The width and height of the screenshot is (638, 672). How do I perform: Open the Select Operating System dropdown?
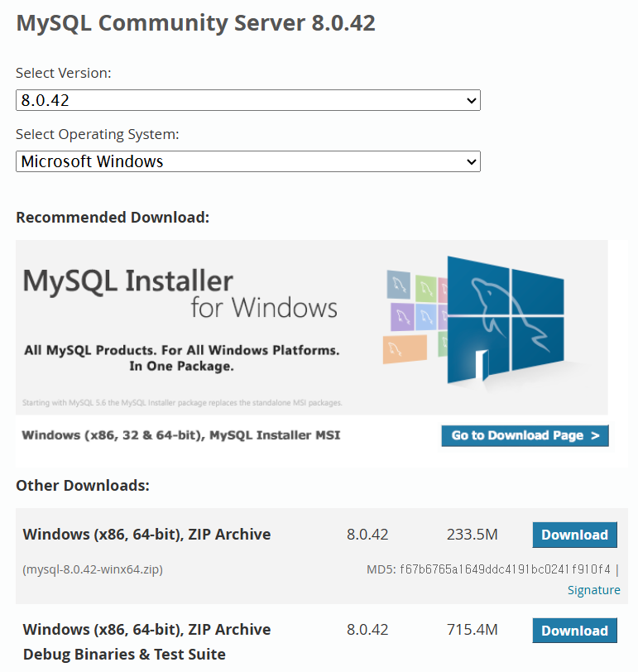pos(248,161)
